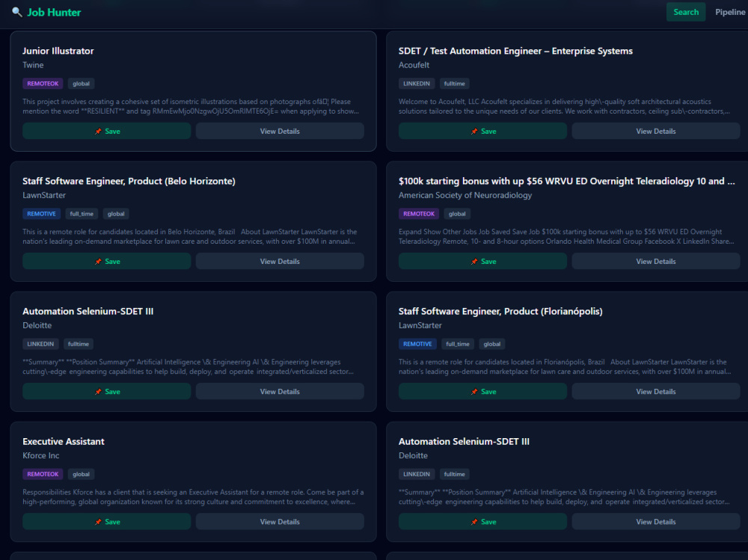Viewport: 748px width, 560px height.
Task: Save the Belo Horizonte Staff Software Engineer job
Action: coord(107,262)
